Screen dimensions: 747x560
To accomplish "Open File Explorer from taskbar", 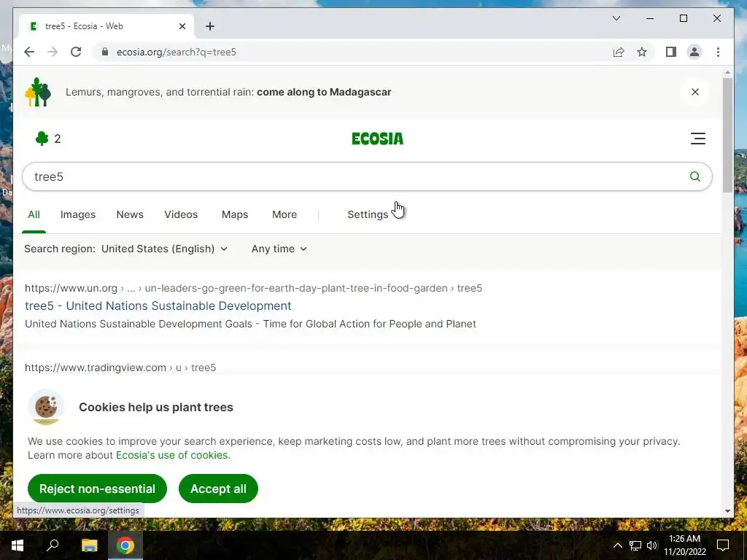I will tap(89, 545).
